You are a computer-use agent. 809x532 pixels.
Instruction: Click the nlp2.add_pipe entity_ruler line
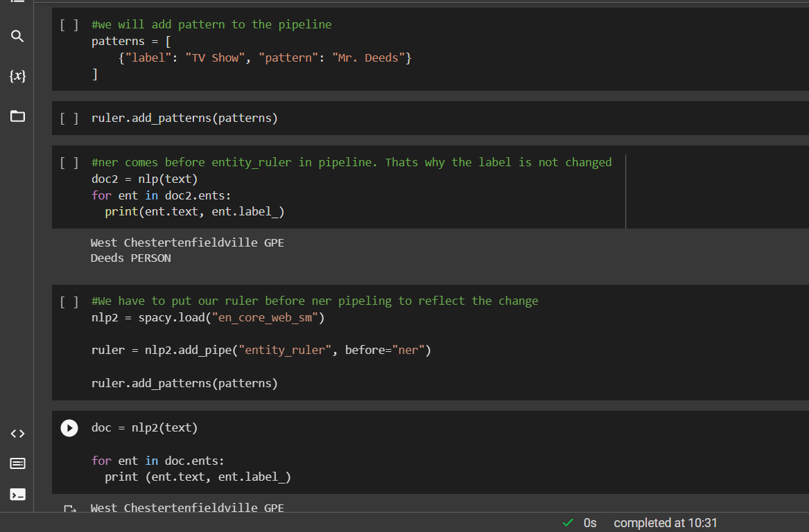coord(261,350)
